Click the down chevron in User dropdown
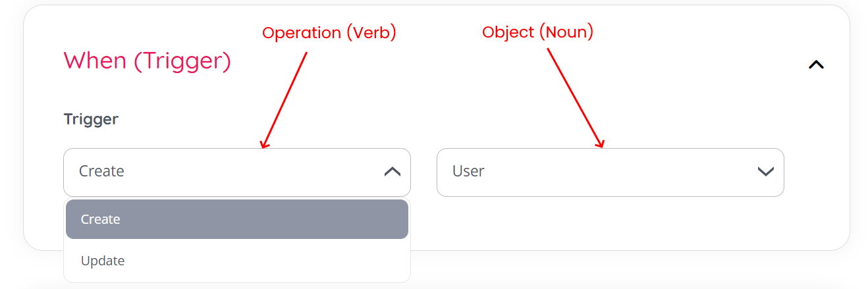Screen dimensions: 868x289 tap(765, 172)
